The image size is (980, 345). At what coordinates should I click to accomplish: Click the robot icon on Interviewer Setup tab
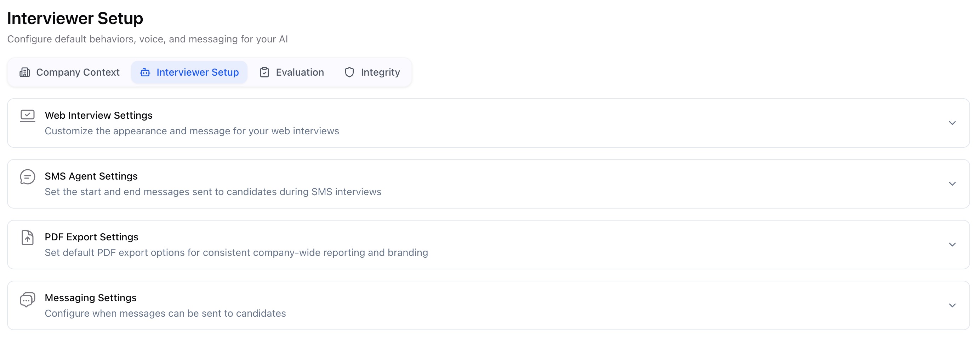[145, 72]
